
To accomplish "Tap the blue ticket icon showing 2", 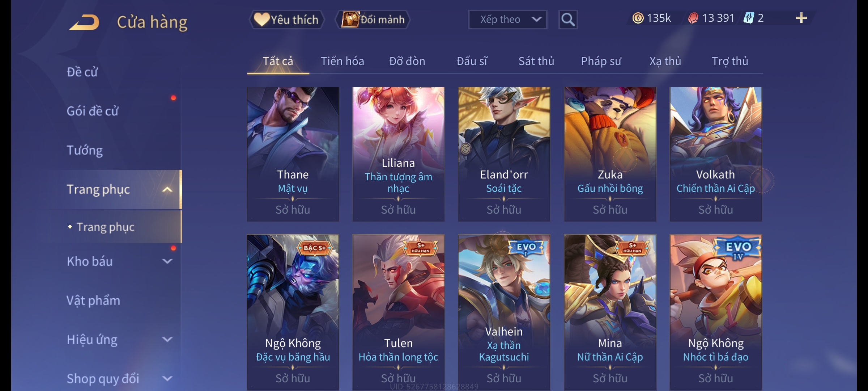I will pos(748,18).
